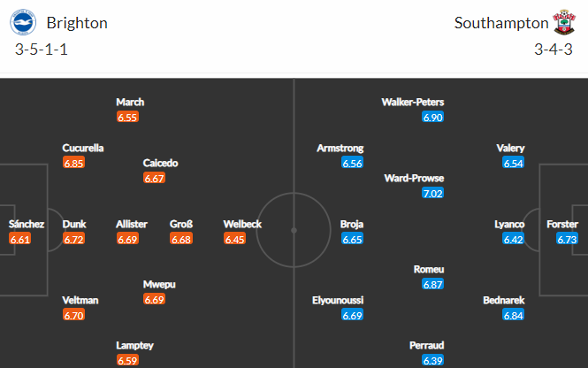This screenshot has width=588, height=368.
Task: Open the Brighton team name link
Action: tap(77, 23)
